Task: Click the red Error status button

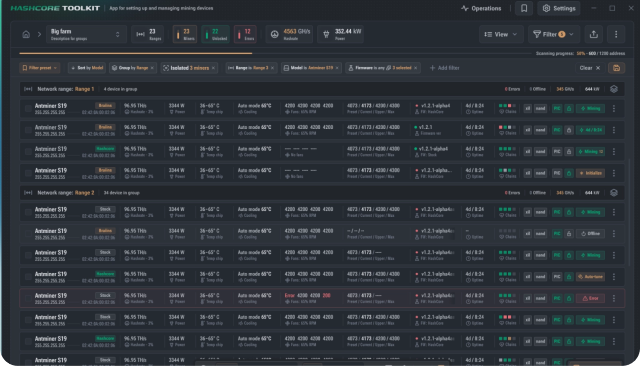Action: pos(590,298)
